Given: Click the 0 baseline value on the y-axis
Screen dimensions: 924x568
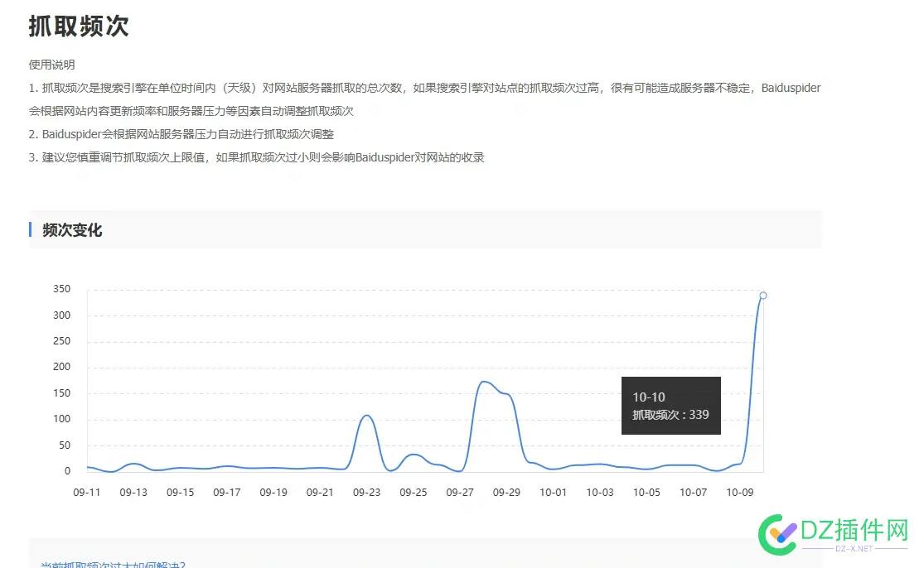Looking at the screenshot, I should (67, 470).
